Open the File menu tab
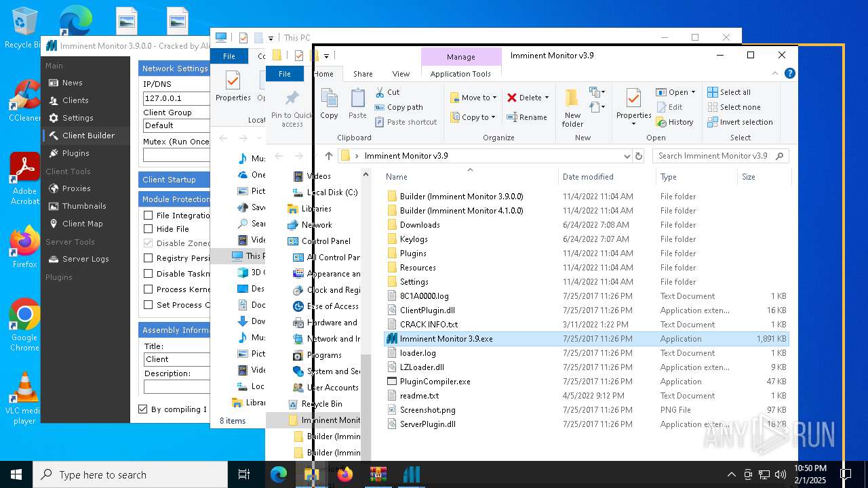The height and width of the screenshot is (488, 868). click(x=285, y=74)
